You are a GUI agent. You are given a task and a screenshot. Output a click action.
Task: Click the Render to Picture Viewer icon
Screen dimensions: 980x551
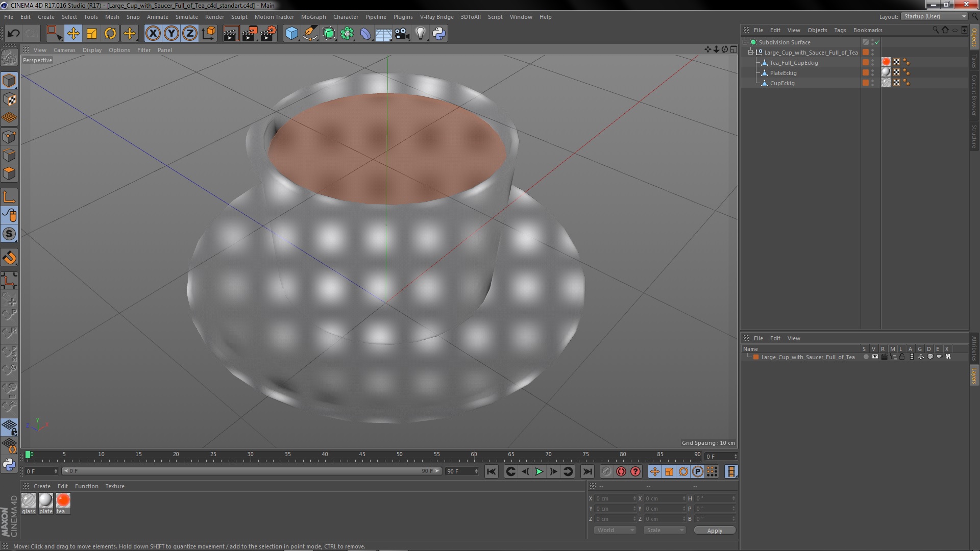point(250,34)
